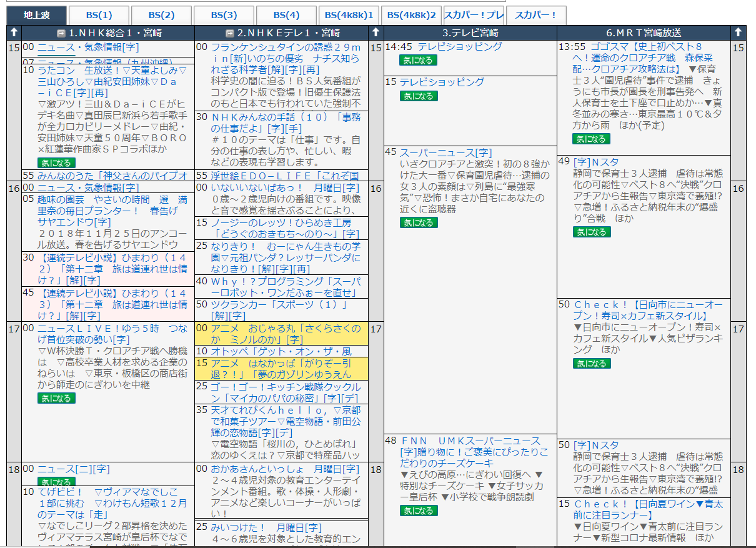
Task: Open Why！？プログラミング program link
Action: [286, 287]
